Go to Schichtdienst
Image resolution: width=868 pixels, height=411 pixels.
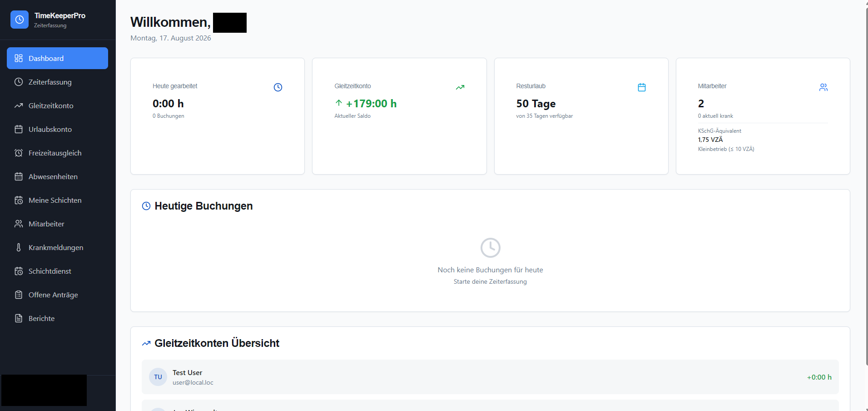coord(57,271)
